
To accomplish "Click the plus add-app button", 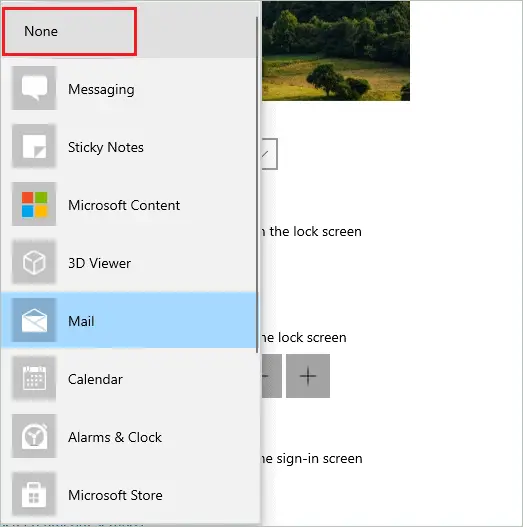I will [x=308, y=376].
